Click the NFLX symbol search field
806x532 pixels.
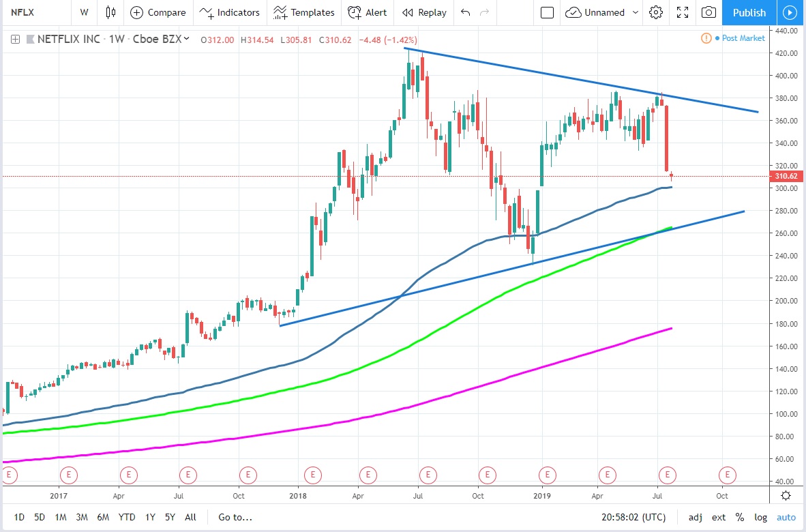[x=36, y=12]
